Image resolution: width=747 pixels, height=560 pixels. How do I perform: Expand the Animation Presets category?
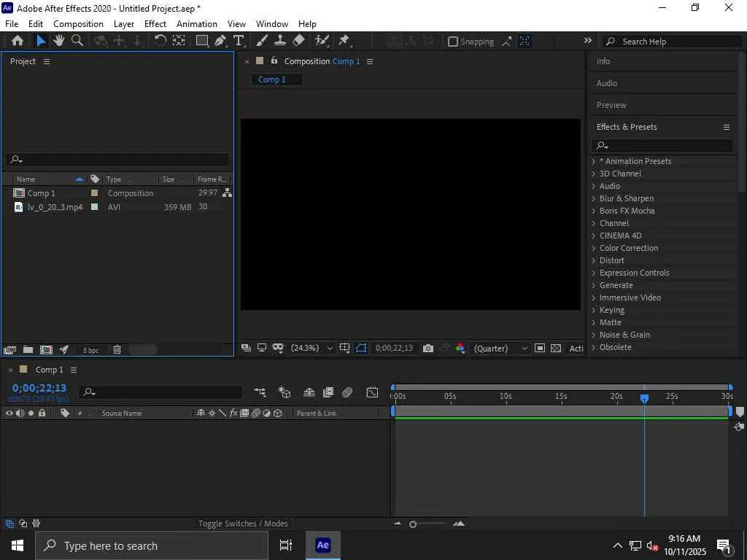coord(594,161)
